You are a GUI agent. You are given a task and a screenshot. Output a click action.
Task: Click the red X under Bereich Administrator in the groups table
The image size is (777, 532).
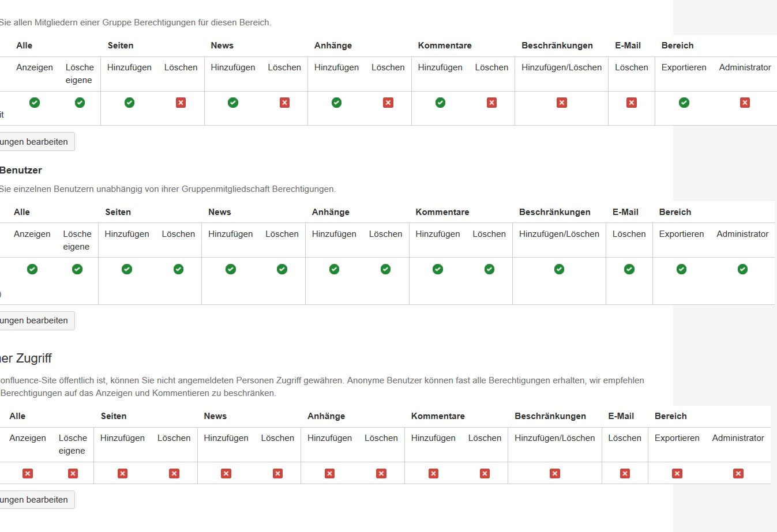(x=745, y=103)
